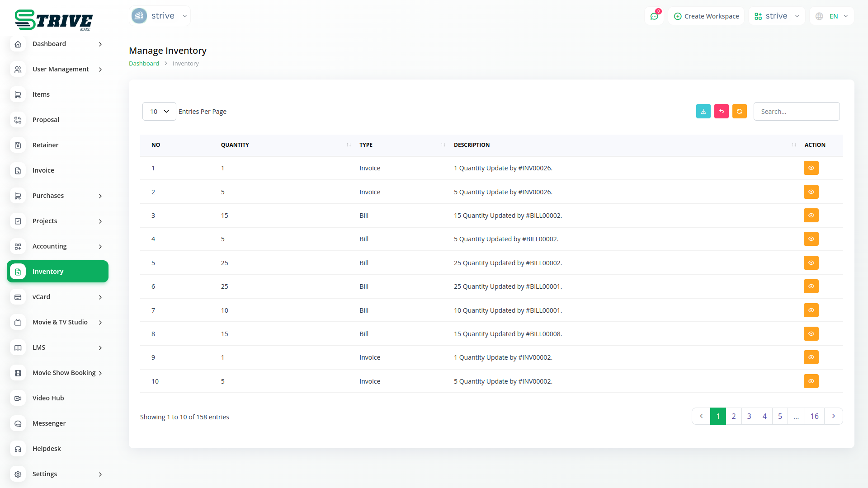Open the Proposal sidebar menu item
Image resolution: width=868 pixels, height=488 pixels.
point(46,120)
